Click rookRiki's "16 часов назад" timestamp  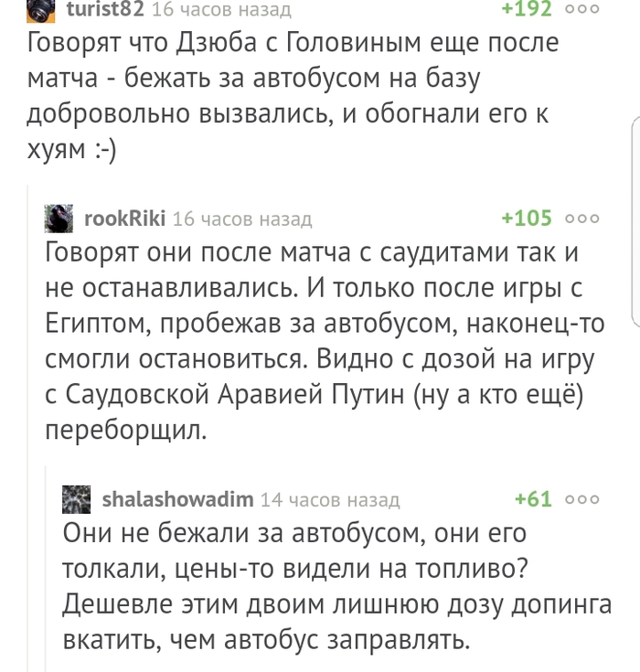pyautogui.click(x=241, y=219)
